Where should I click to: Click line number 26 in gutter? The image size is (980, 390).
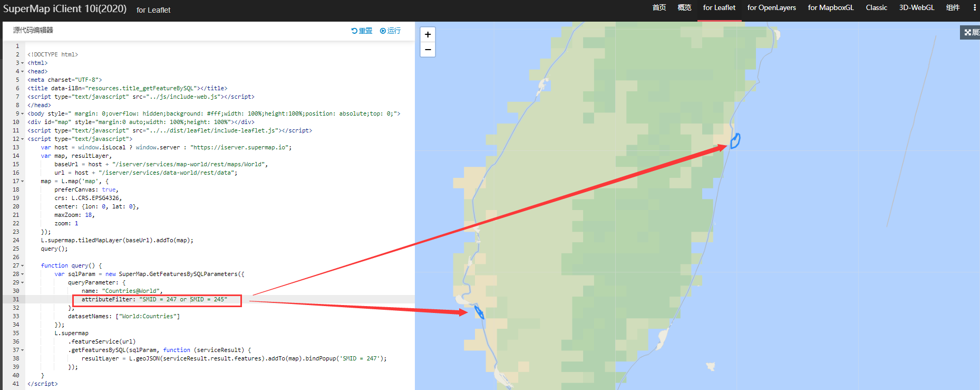[16, 257]
